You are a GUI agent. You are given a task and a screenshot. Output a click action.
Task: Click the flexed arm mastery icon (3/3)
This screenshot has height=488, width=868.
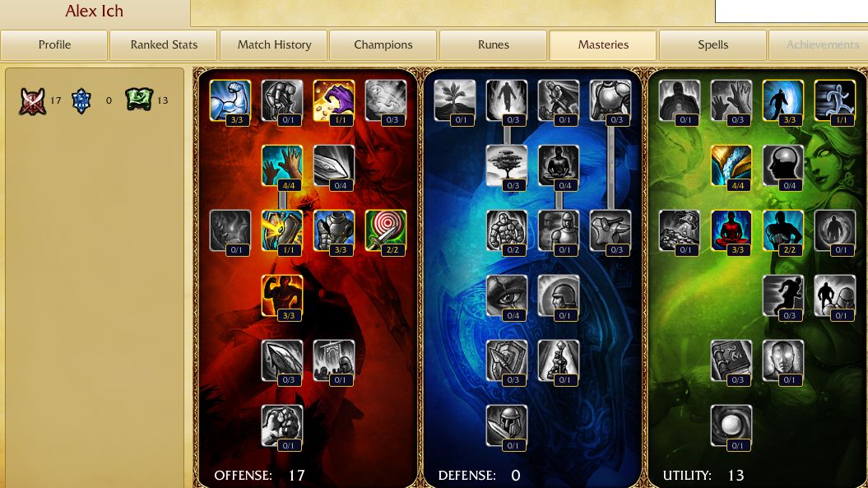[230, 101]
